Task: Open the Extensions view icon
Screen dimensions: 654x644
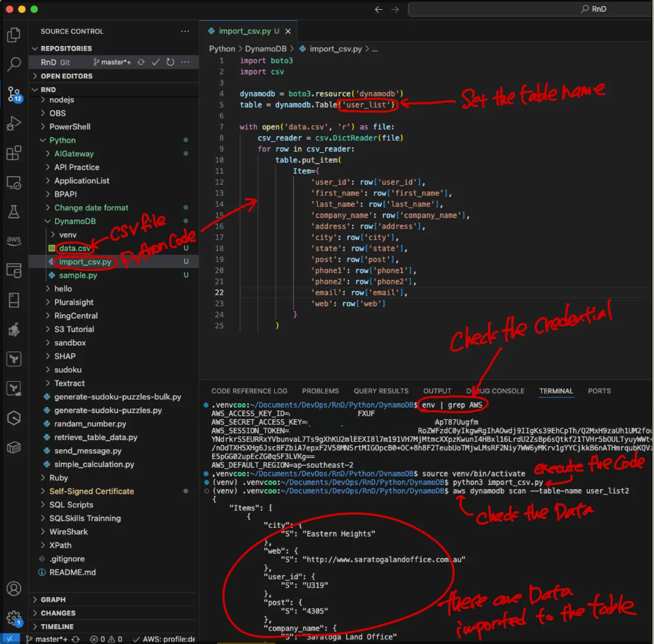Action: [x=14, y=153]
